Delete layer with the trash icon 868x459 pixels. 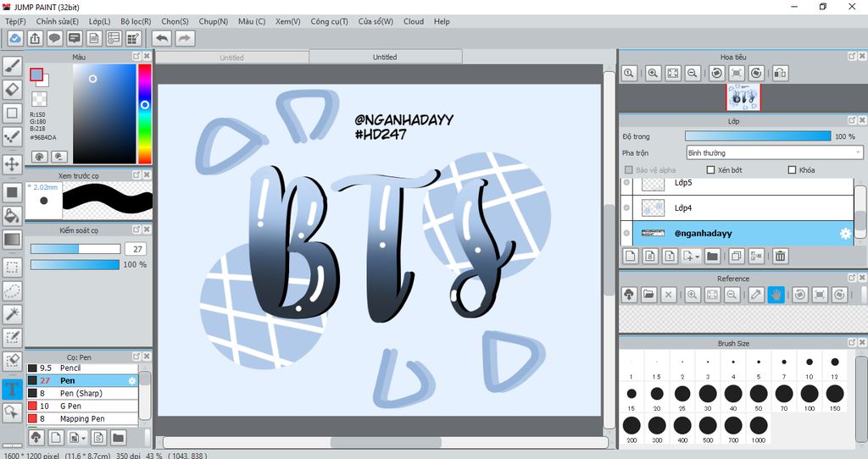pos(780,256)
